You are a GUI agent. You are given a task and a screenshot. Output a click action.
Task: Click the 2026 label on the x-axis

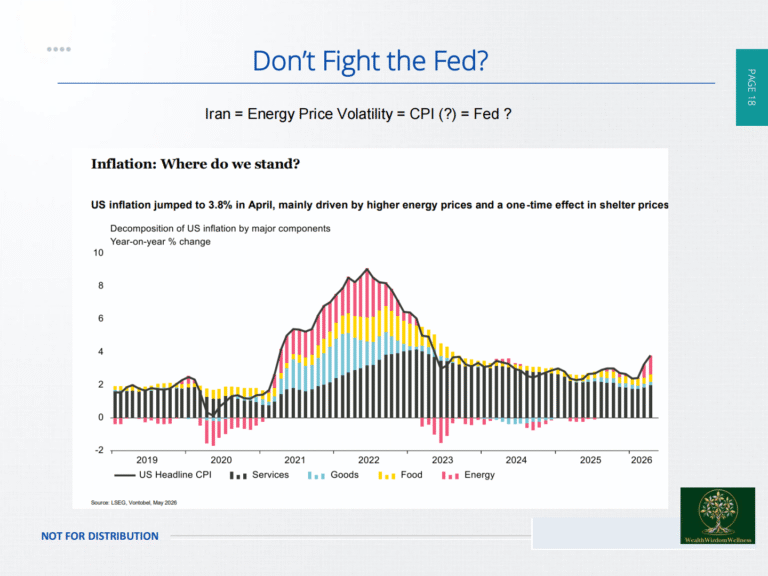pos(641,460)
